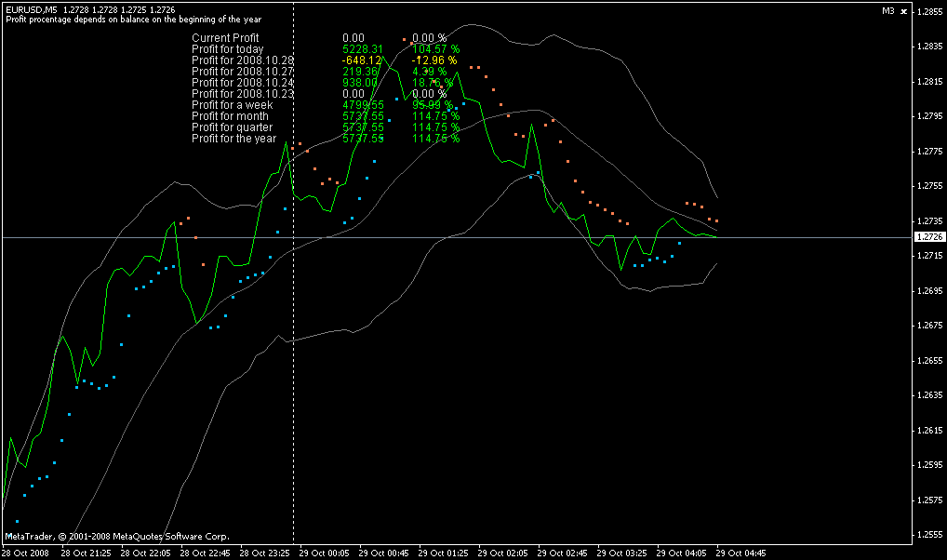Click the '29 Oct 04:05' time axis label
Screen dimensions: 947x560
click(681, 553)
